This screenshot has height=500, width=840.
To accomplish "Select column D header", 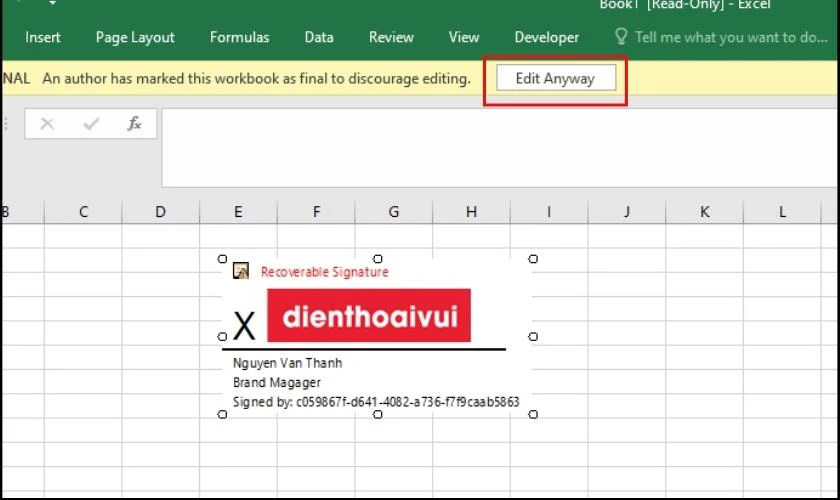I will [x=161, y=212].
